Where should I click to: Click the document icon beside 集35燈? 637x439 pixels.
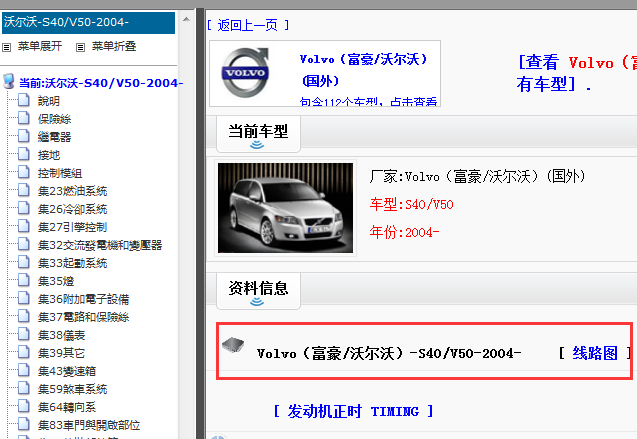pos(24,280)
